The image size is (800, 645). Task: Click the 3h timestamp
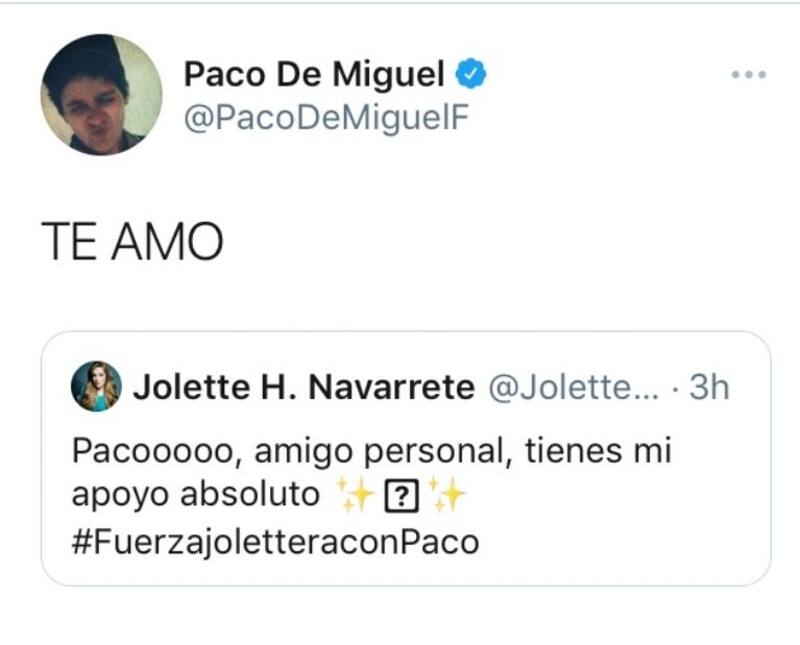pos(709,387)
